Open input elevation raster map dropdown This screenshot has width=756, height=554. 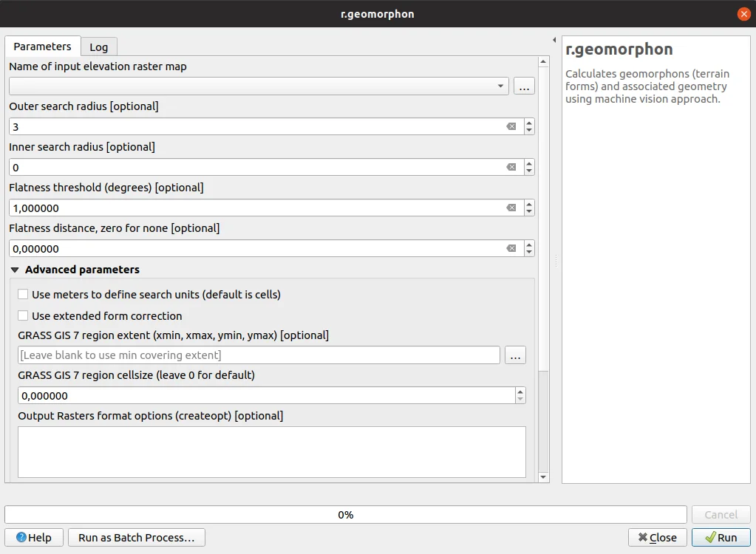(502, 86)
